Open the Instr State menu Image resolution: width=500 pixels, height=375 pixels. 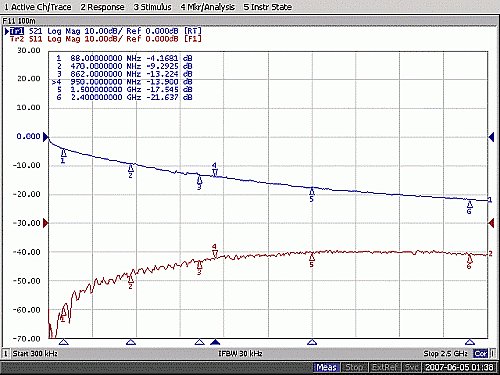(268, 7)
